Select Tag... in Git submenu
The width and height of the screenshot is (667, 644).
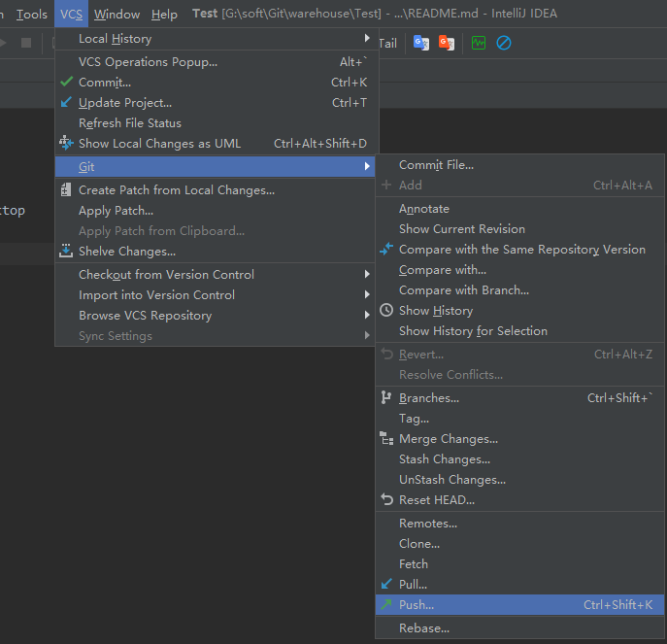519,419
